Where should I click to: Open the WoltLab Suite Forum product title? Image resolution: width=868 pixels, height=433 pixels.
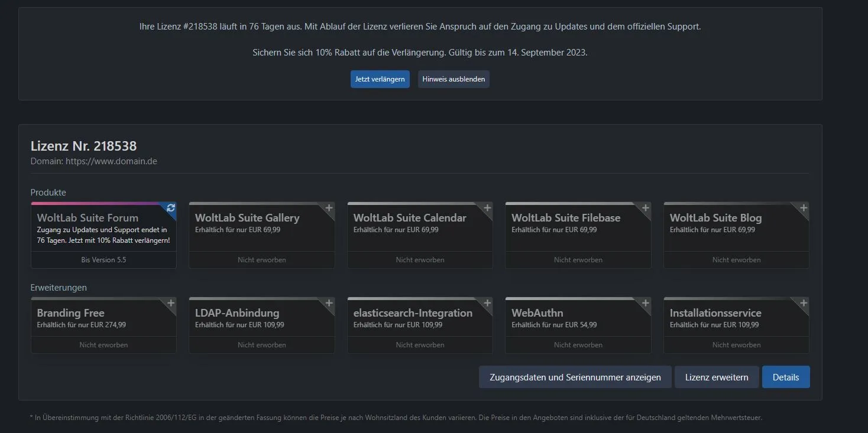click(88, 218)
